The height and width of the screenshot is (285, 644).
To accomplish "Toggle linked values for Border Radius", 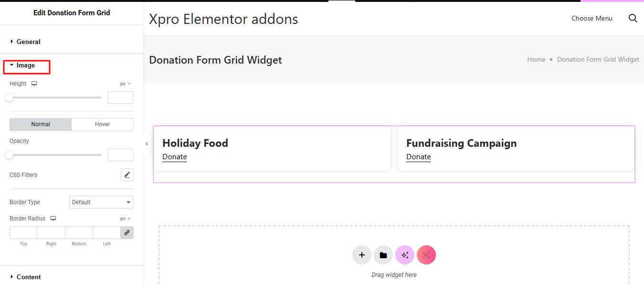I will pyautogui.click(x=127, y=233).
